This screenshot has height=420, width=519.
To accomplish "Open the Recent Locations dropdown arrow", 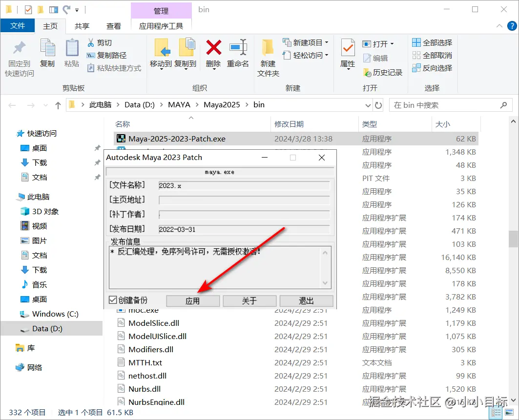I will click(x=46, y=105).
